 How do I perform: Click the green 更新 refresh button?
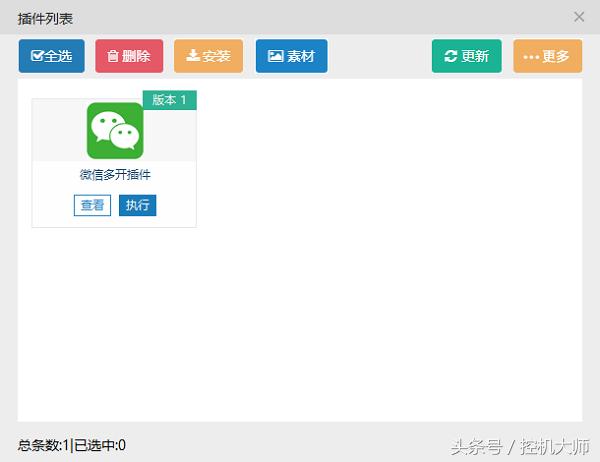[x=466, y=56]
